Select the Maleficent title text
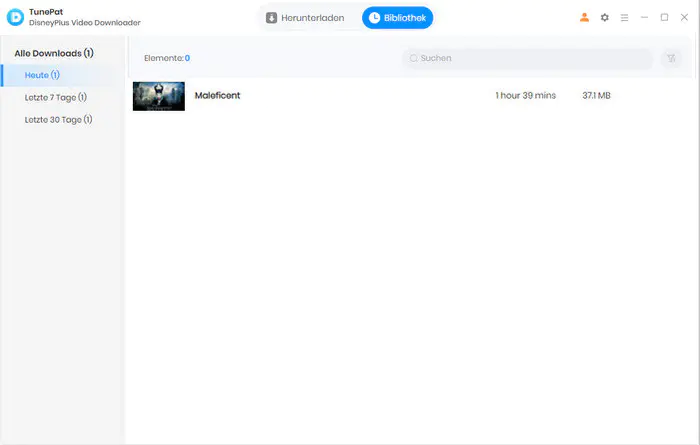This screenshot has height=445, width=700. pos(217,96)
